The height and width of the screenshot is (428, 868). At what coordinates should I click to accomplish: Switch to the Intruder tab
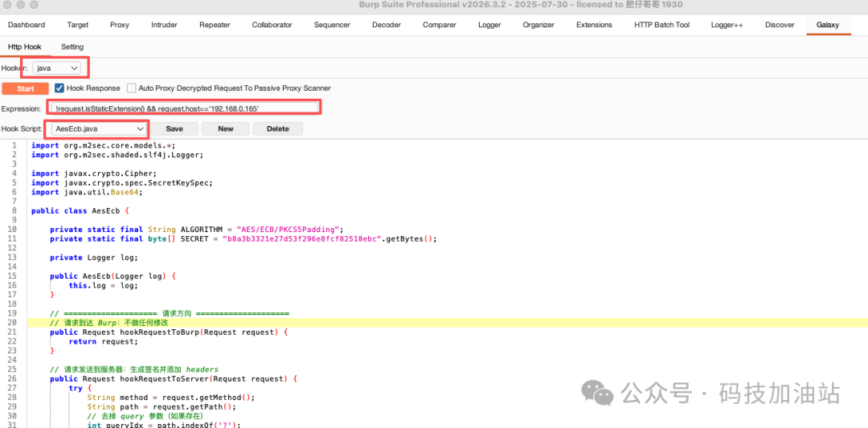point(164,25)
